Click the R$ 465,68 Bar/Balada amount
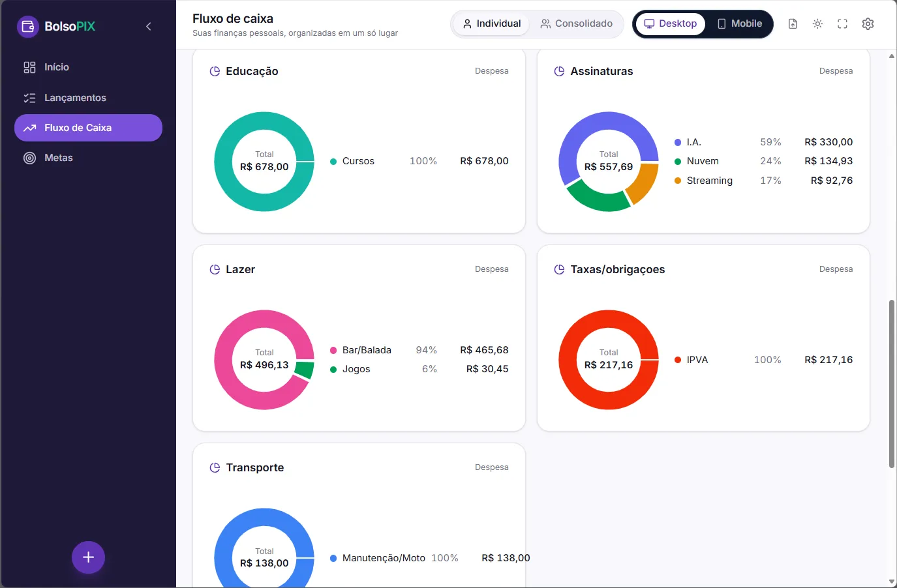 coord(484,350)
